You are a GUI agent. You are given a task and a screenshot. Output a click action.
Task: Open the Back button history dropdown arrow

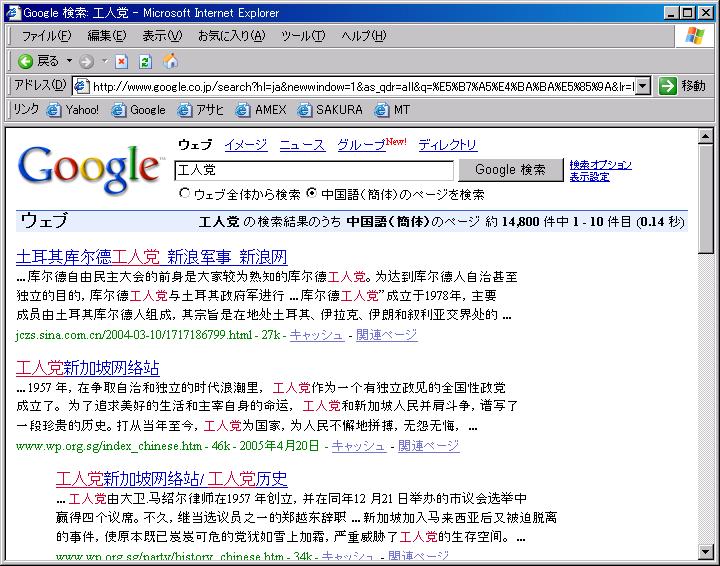coord(68,61)
